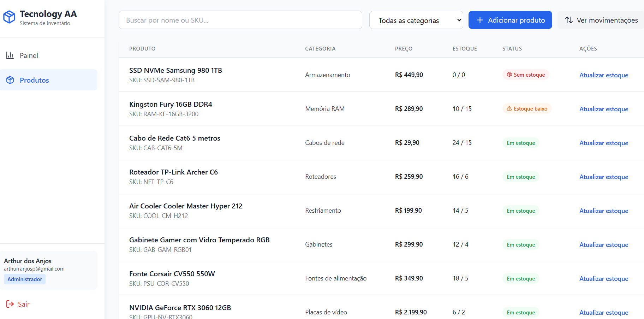Click the Tecnology AA cube logo icon
Image resolution: width=644 pixels, height=319 pixels.
(x=9, y=17)
